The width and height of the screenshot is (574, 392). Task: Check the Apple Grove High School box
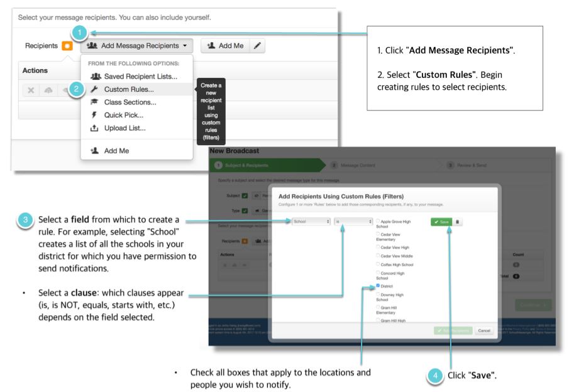click(377, 222)
